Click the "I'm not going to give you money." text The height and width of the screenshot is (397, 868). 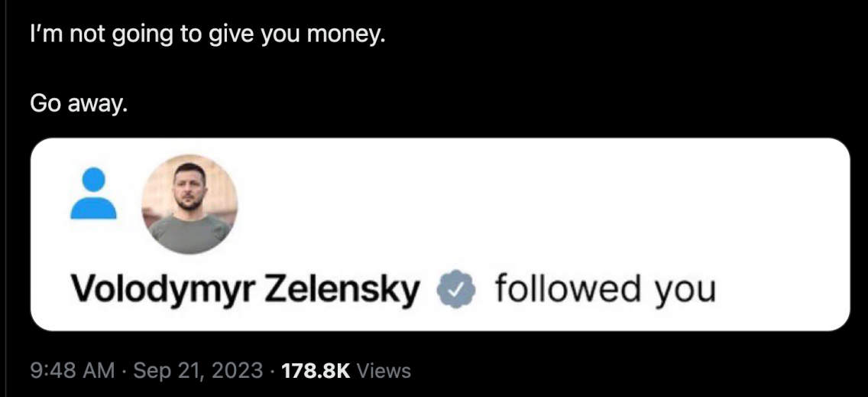point(204,36)
